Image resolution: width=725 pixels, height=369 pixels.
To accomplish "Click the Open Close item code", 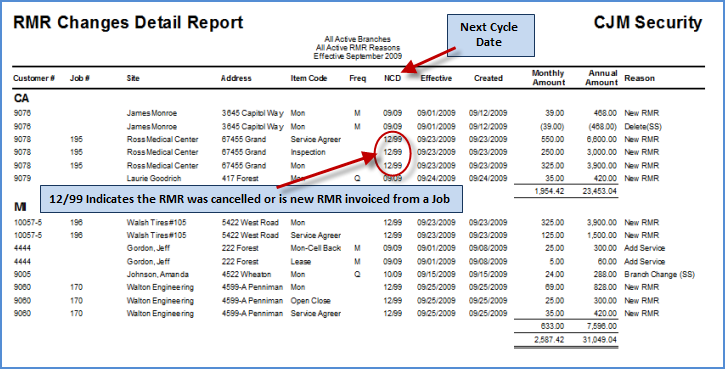I will tap(310, 301).
